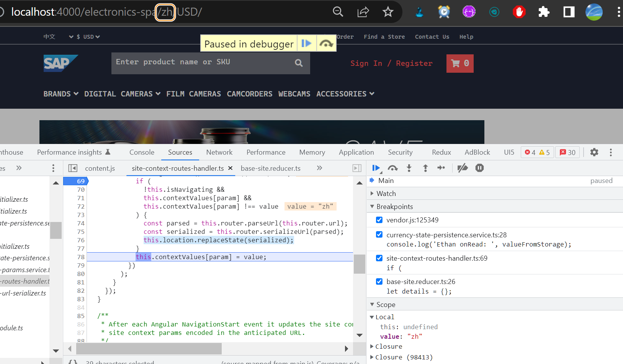Open the puzzle-piece Extensions menu

544,12
